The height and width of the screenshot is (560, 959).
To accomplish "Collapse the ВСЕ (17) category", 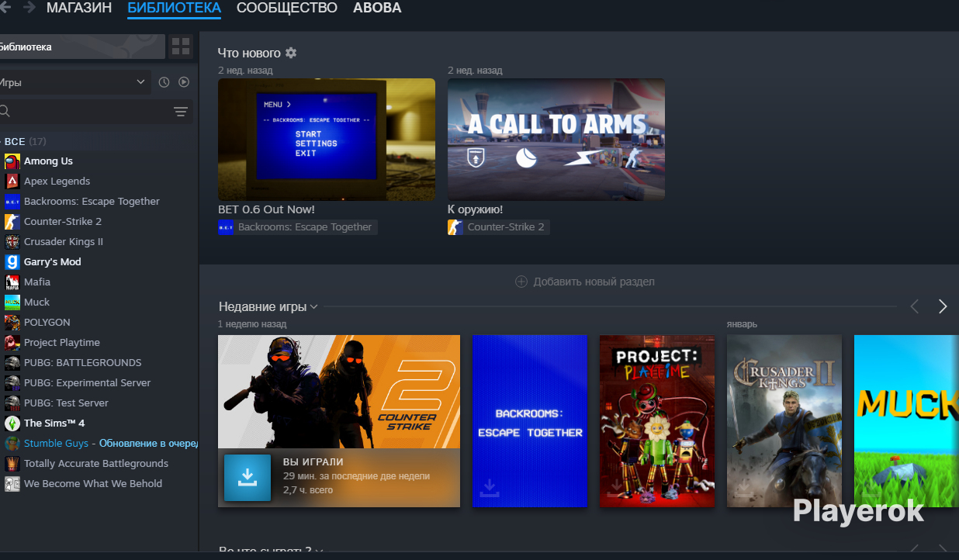I will click(x=24, y=142).
